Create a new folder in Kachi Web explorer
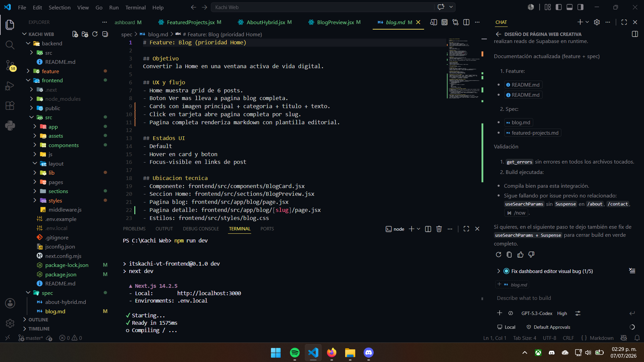The width and height of the screenshot is (644, 362). 85,34
